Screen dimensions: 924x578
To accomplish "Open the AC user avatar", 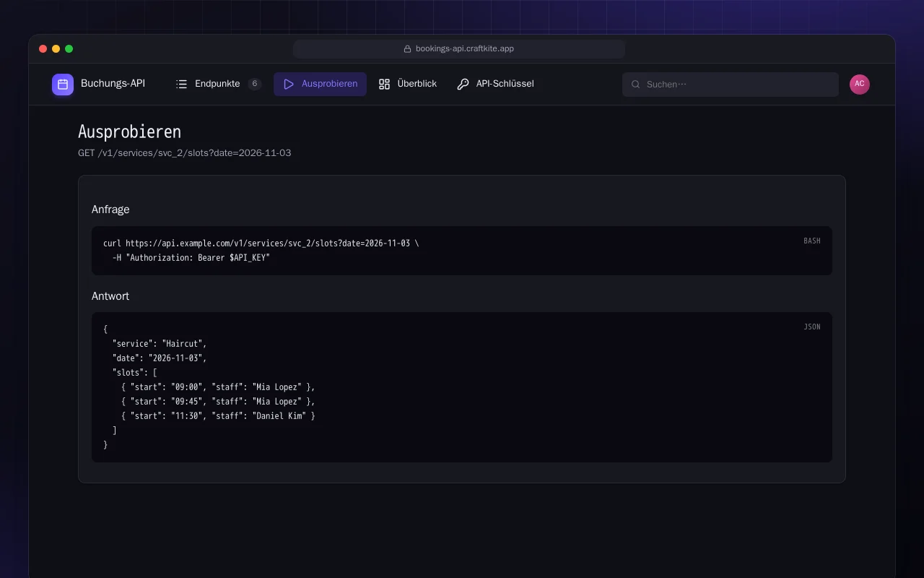I will [x=860, y=85].
